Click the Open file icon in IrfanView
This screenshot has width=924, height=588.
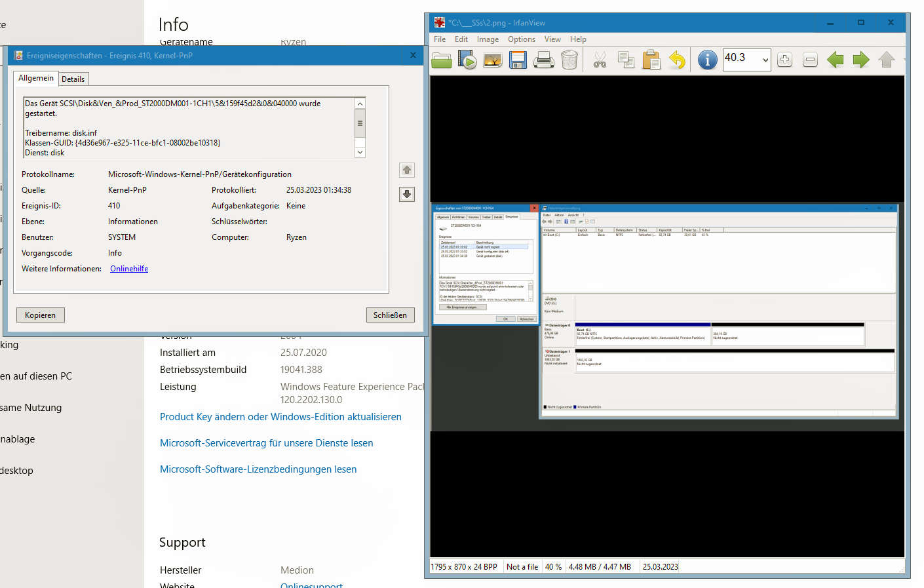442,60
